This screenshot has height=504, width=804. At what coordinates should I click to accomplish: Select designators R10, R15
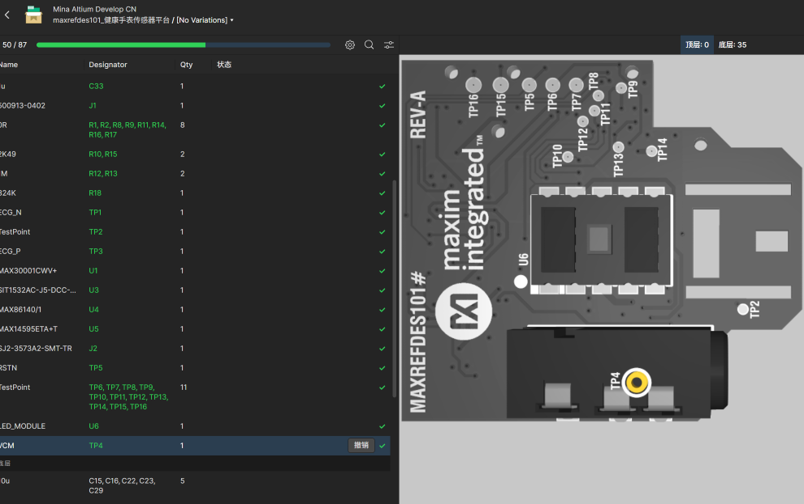(x=103, y=154)
